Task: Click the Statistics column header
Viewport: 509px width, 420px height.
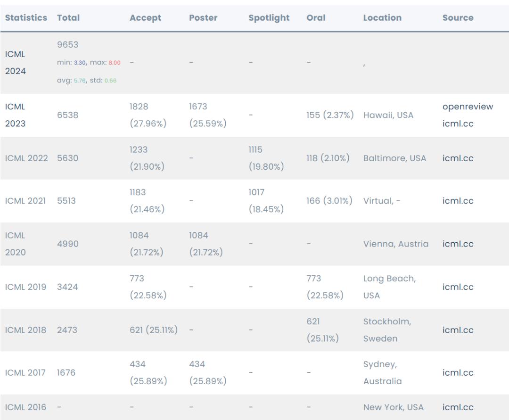Action: pyautogui.click(x=26, y=17)
